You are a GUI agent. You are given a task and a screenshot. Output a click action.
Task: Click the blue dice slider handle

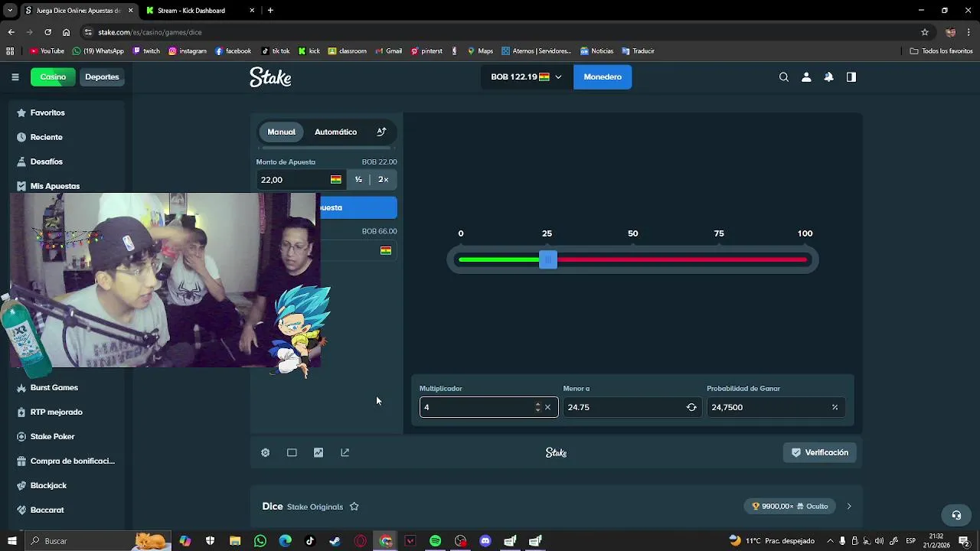click(548, 260)
